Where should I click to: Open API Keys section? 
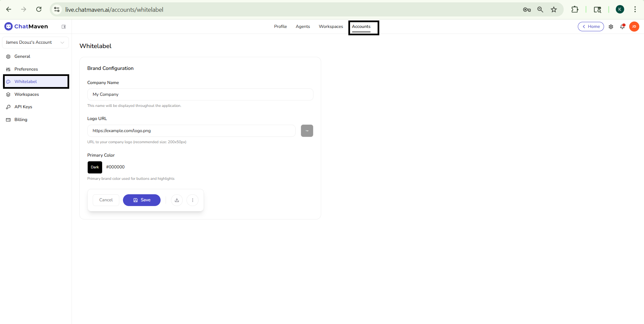23,107
